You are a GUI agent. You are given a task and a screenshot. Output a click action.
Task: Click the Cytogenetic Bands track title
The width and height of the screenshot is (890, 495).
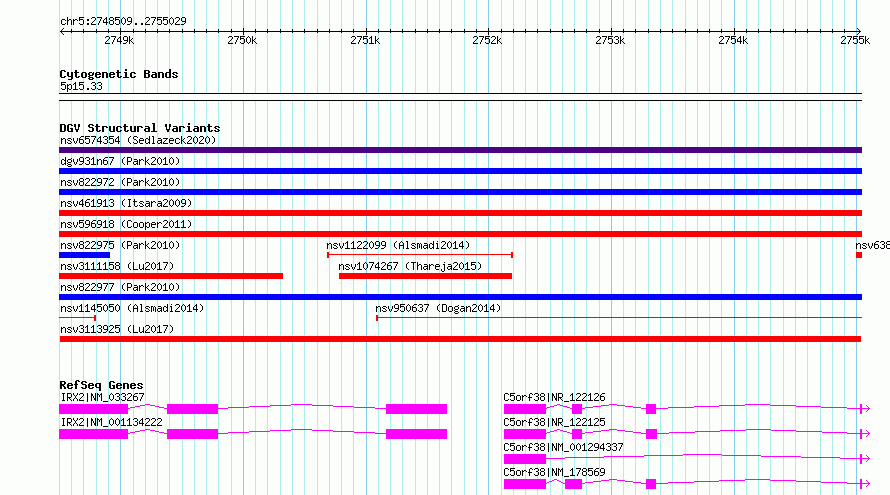119,74
